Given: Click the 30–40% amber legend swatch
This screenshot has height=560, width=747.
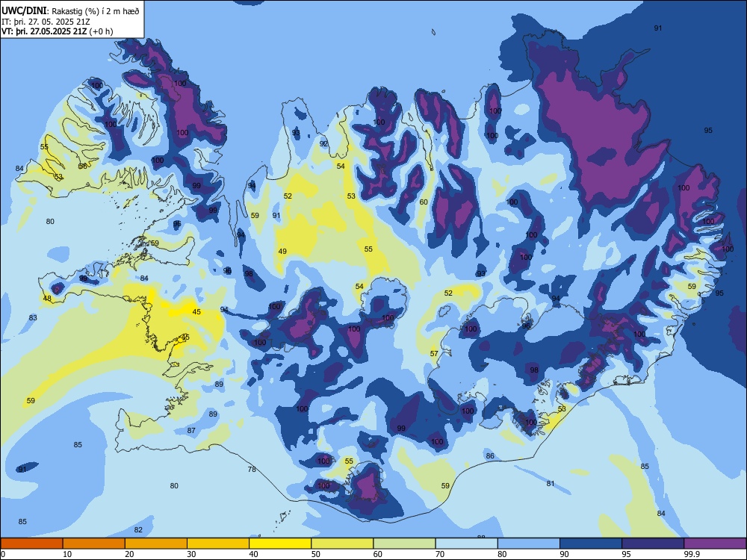Looking at the screenshot, I should point(218,543).
